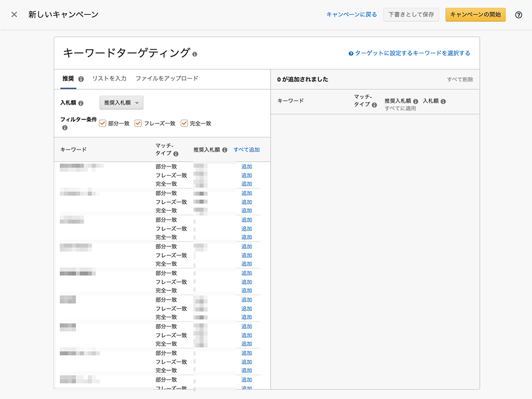
Task: Click the info icon next to 推奨入札額 beside すべて追加
Action: pyautogui.click(x=225, y=150)
